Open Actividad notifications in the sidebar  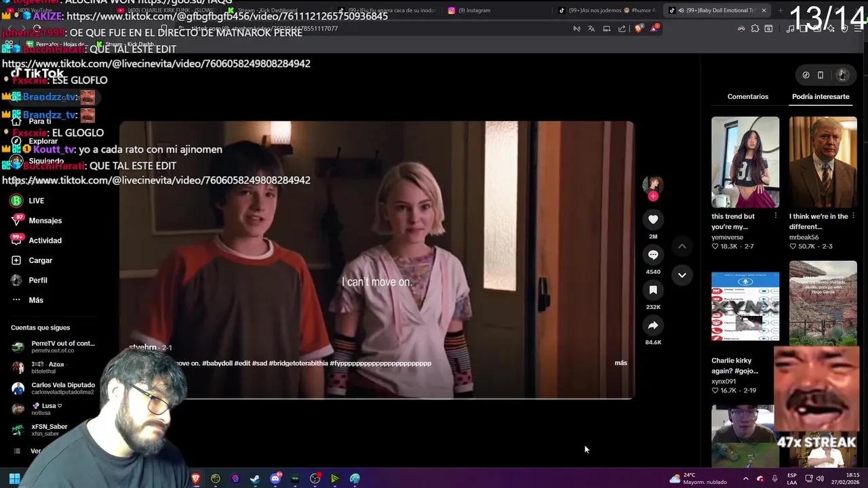tap(37, 241)
